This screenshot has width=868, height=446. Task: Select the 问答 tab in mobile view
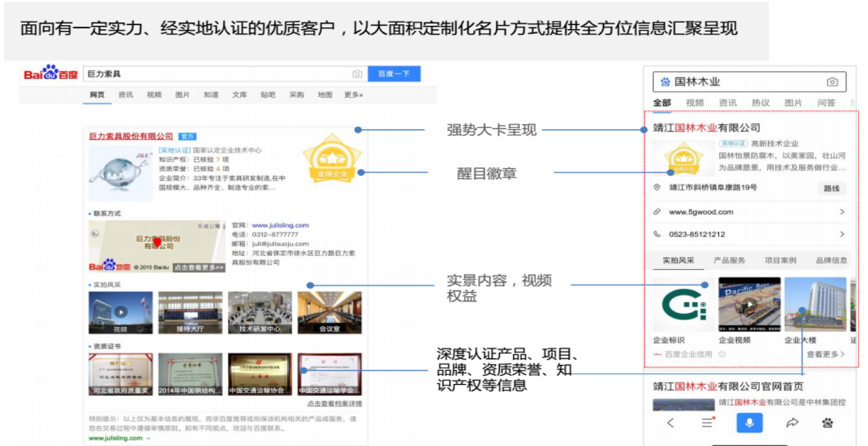tap(826, 103)
